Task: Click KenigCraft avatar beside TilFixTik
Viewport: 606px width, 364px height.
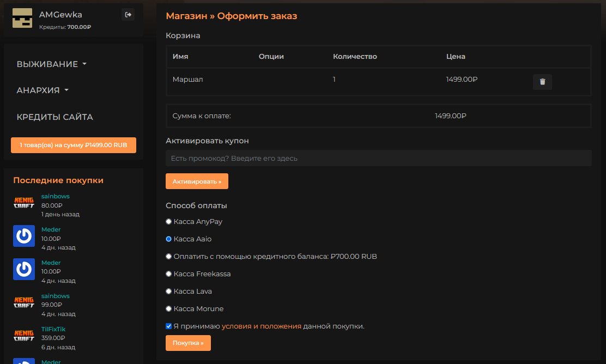Action: pos(24,336)
